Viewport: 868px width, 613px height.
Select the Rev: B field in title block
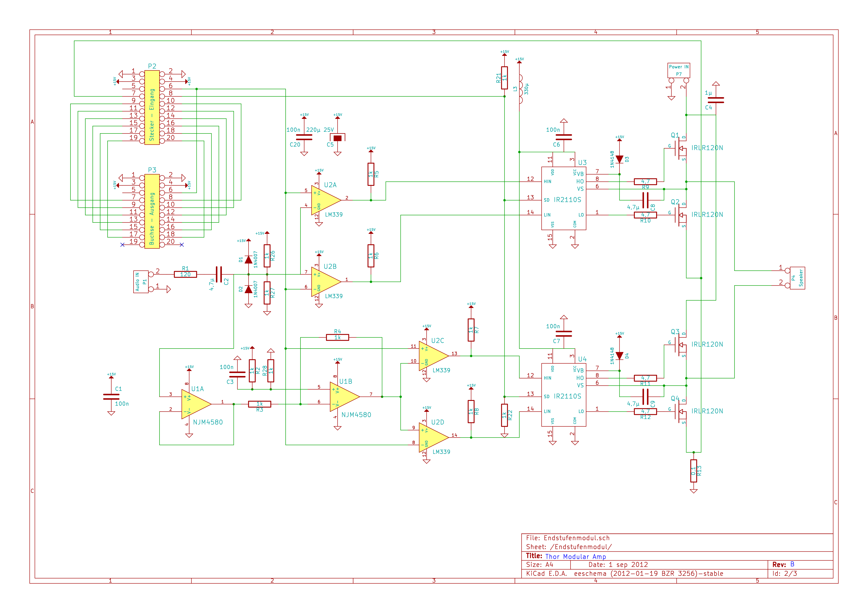pos(783,564)
